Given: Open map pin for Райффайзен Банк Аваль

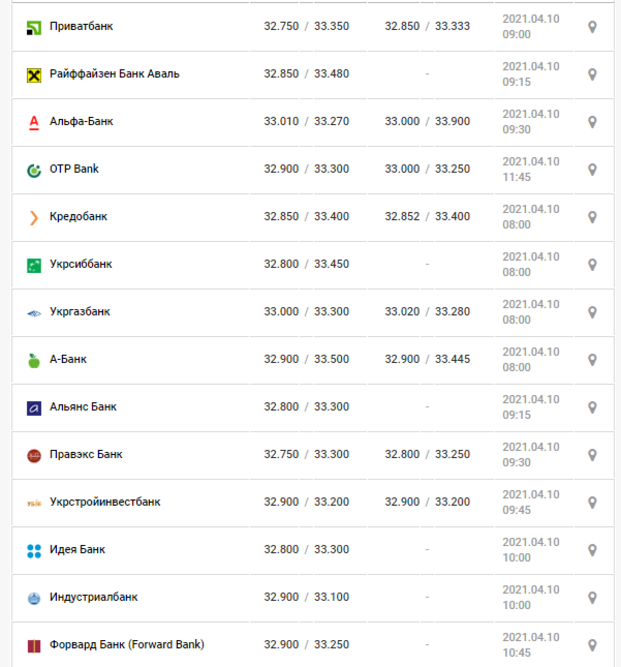Looking at the screenshot, I should click(592, 75).
